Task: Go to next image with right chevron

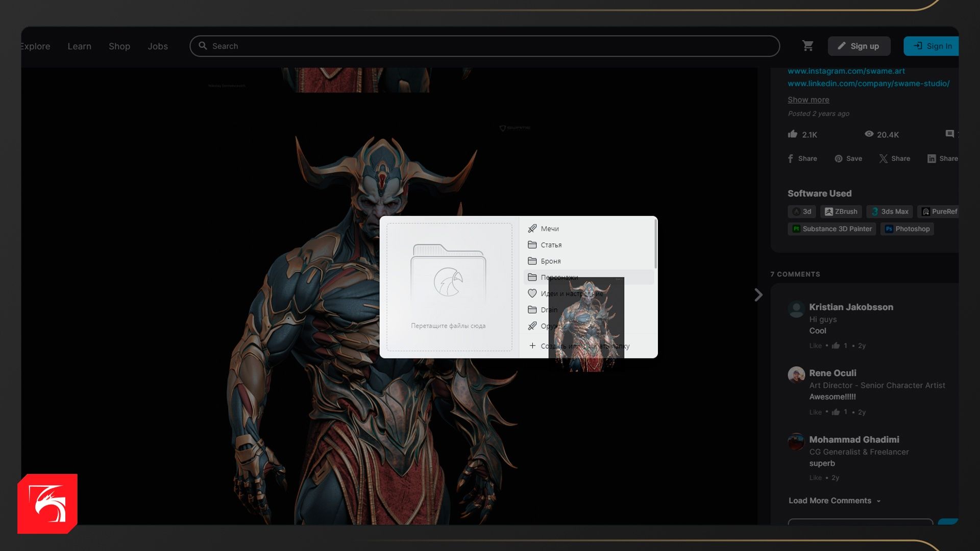Action: tap(758, 295)
